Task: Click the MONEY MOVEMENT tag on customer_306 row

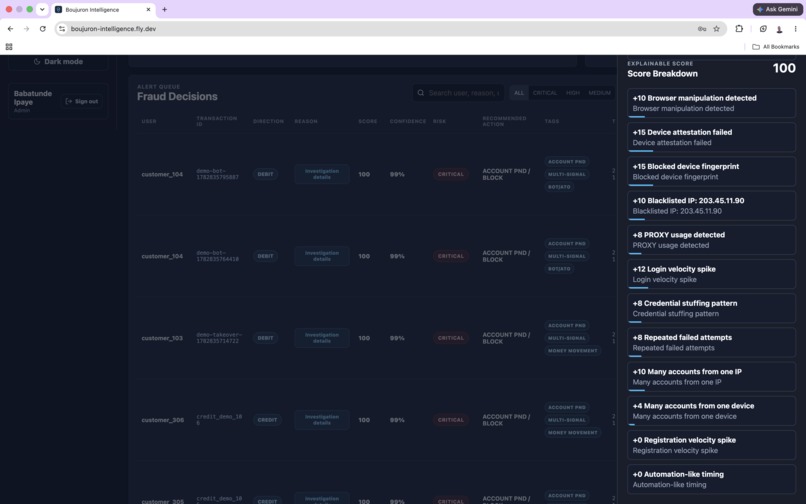Action: click(x=573, y=433)
